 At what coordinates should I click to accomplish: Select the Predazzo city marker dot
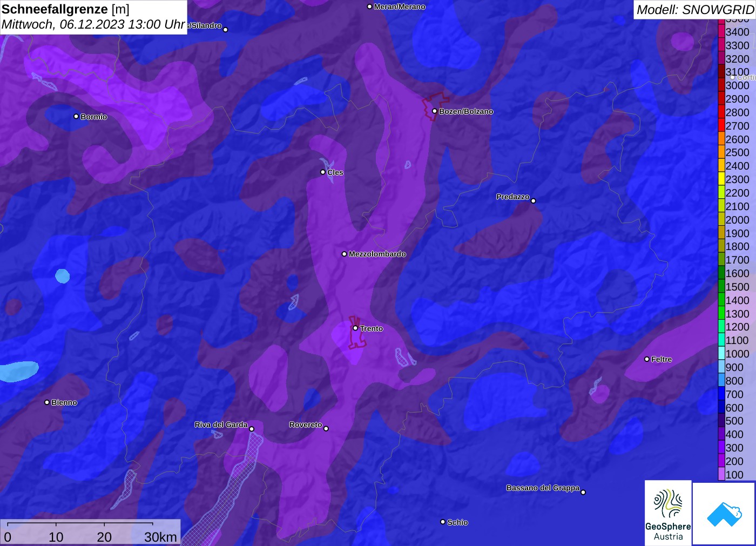(x=534, y=201)
